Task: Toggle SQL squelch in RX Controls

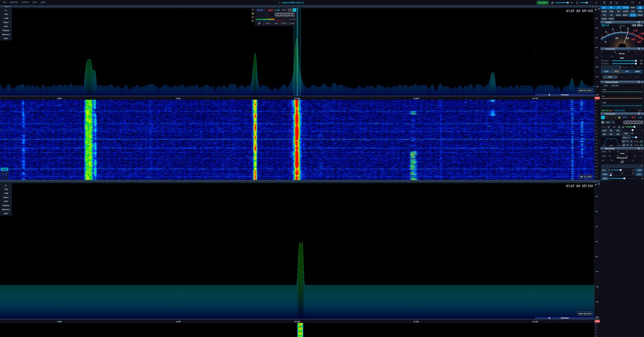Action: click(x=626, y=133)
